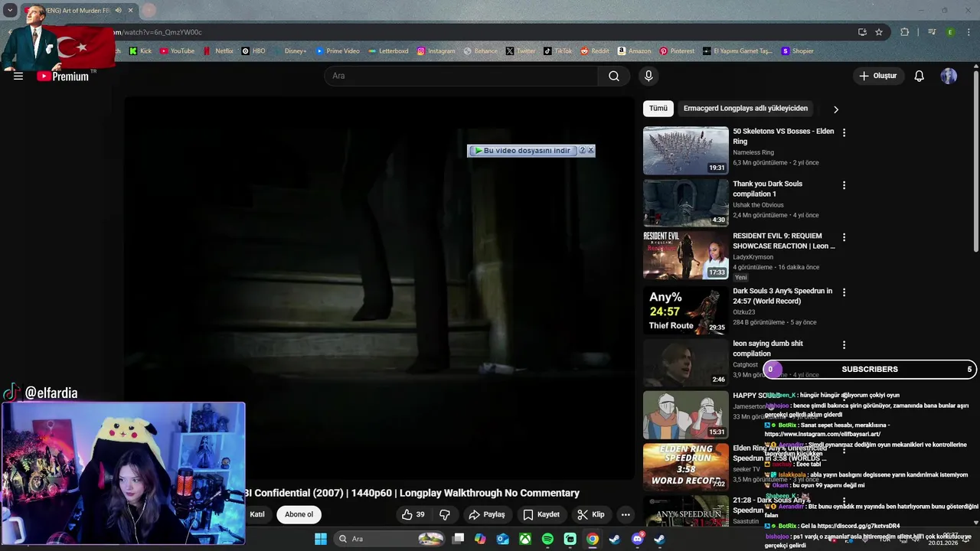This screenshot has height=551, width=980.
Task: Open the Chrome extensions puzzle icon
Action: [905, 32]
